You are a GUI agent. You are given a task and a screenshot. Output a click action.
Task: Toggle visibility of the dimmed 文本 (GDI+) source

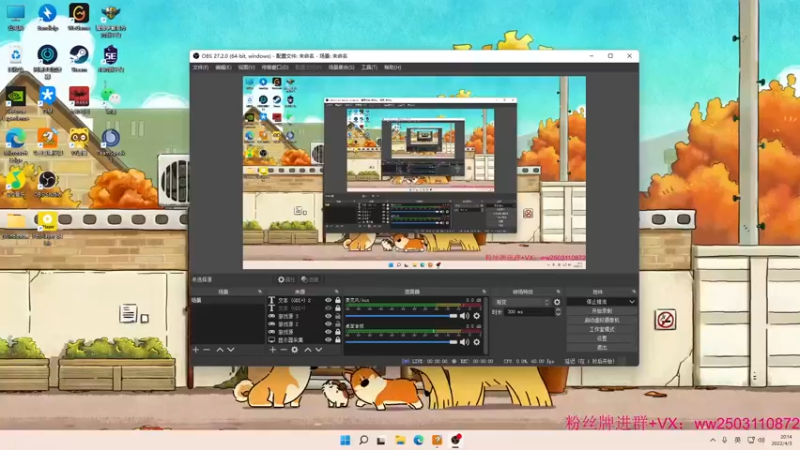(x=328, y=308)
